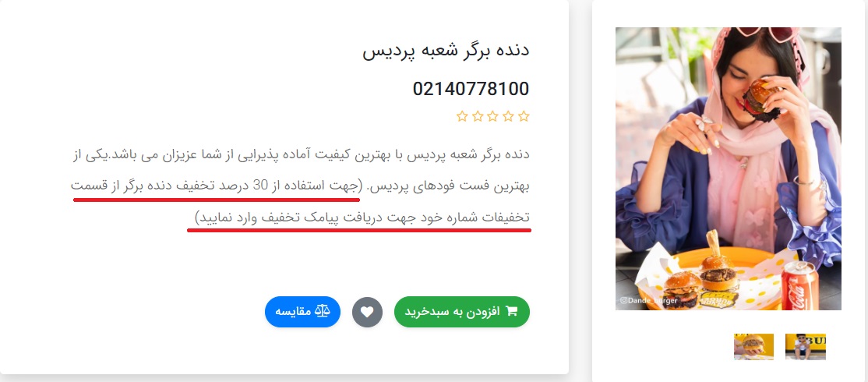Select the rightmost rating star
868x382 pixels.
[524, 116]
